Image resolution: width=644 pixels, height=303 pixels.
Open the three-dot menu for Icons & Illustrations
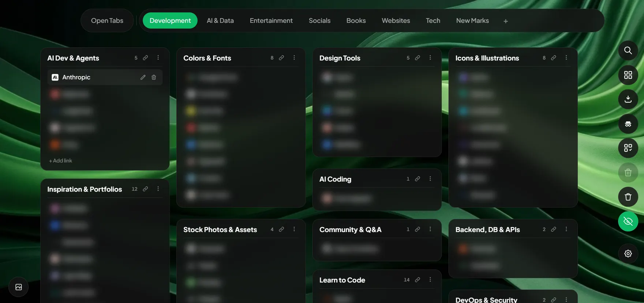[566, 58]
